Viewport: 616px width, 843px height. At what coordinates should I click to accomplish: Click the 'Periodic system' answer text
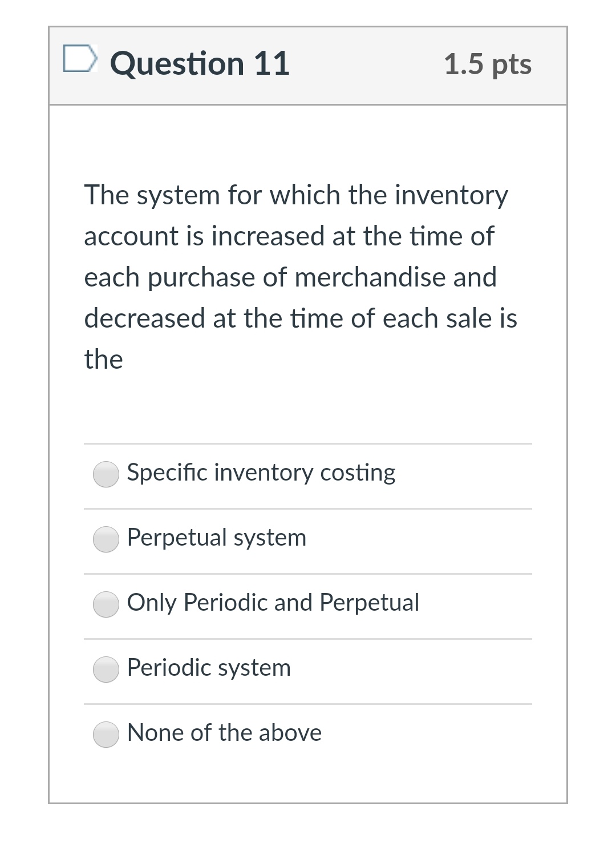209,667
